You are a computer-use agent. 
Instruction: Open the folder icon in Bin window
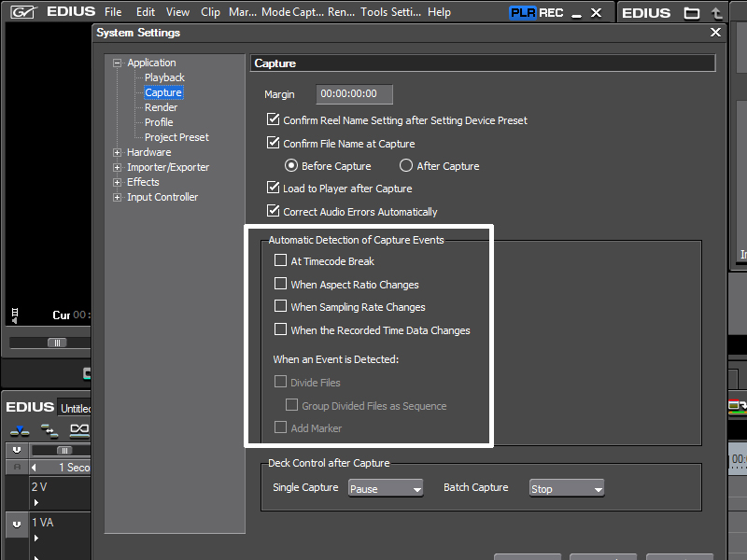pos(691,13)
